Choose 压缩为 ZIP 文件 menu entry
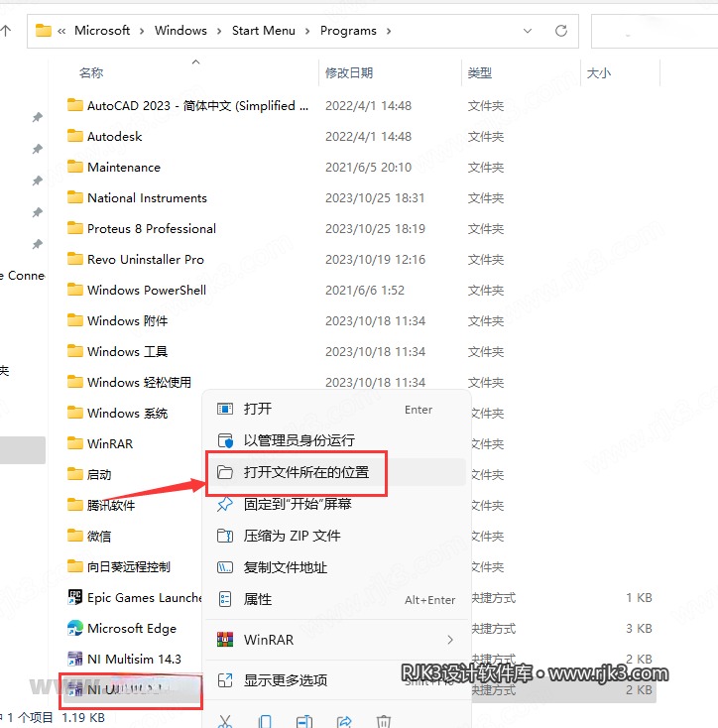 pos(335,536)
